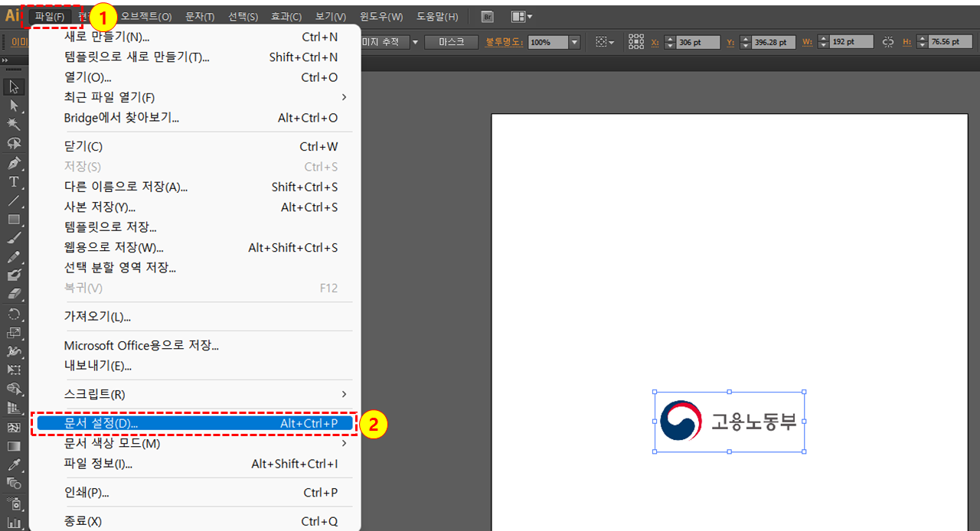Open the arrange documents dropdown
The image size is (980, 531).
522,17
